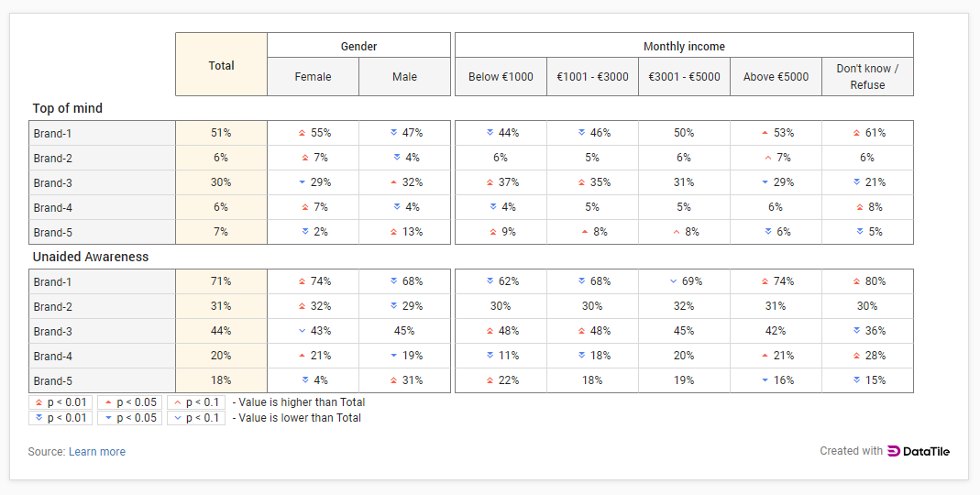Click the DataTile logo icon
Image resolution: width=980 pixels, height=495 pixels.
[894, 451]
